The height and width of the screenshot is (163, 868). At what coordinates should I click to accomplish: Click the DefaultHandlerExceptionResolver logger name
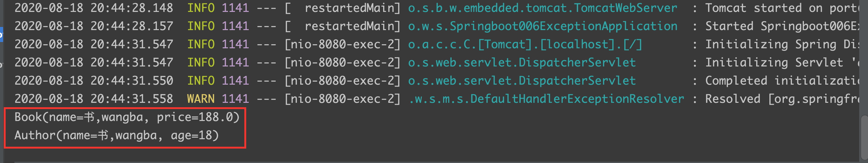pos(546,98)
